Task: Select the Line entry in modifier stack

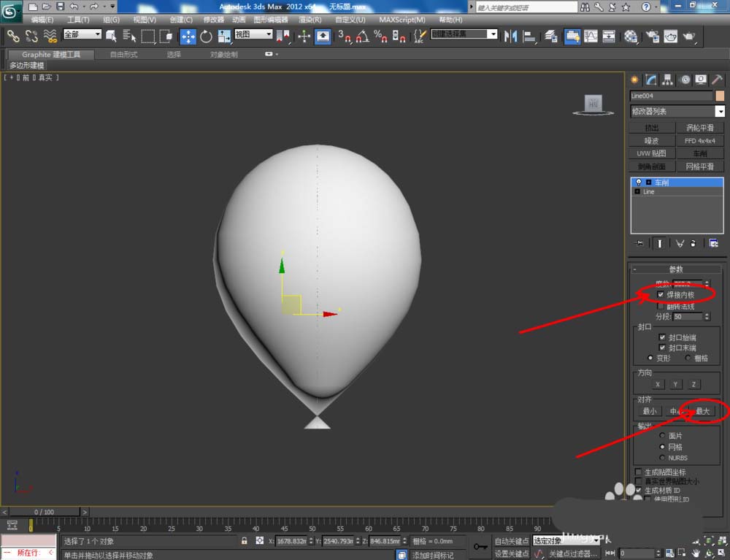Action: coord(649,192)
